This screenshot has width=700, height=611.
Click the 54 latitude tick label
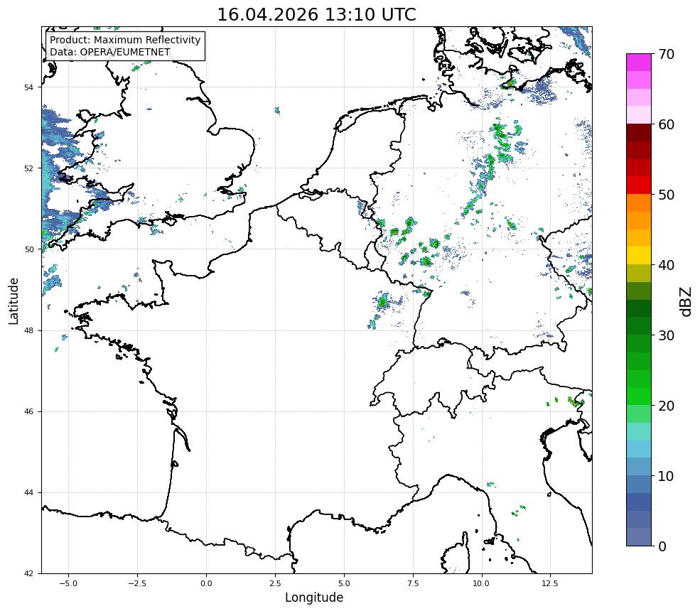(x=28, y=87)
